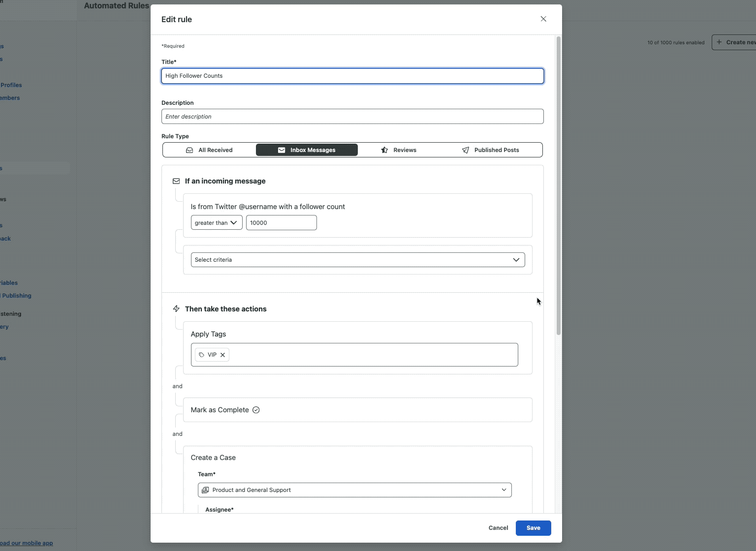Keep the Inbox Messages tab selected
Viewport: 756px width, 551px height.
tap(306, 150)
